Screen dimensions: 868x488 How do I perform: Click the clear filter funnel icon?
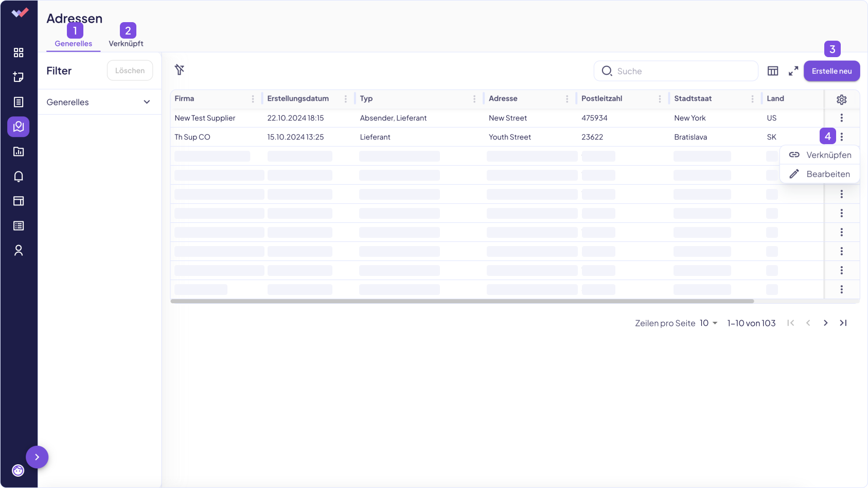click(x=180, y=70)
